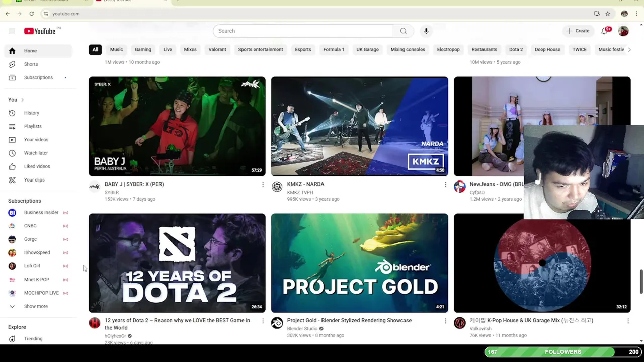The image size is (644, 362).
Task: Open Your videos in the sidebar
Action: 38,140
